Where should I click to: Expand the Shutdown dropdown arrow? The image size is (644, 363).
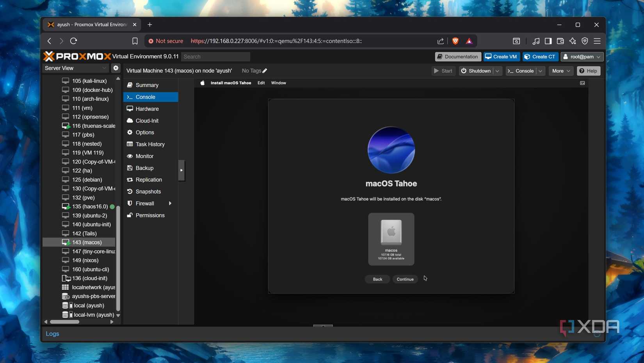[497, 71]
